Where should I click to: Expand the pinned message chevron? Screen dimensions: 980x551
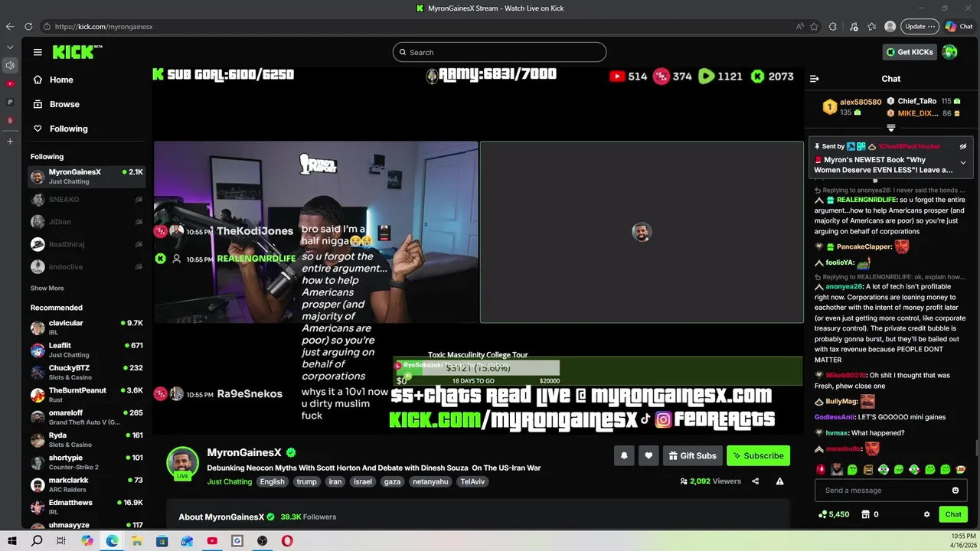pos(963,163)
